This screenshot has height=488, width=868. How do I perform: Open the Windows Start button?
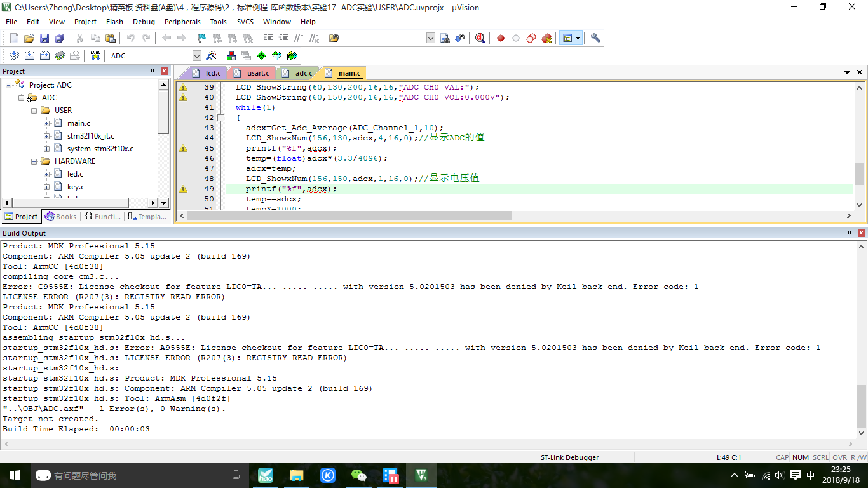[x=15, y=475]
